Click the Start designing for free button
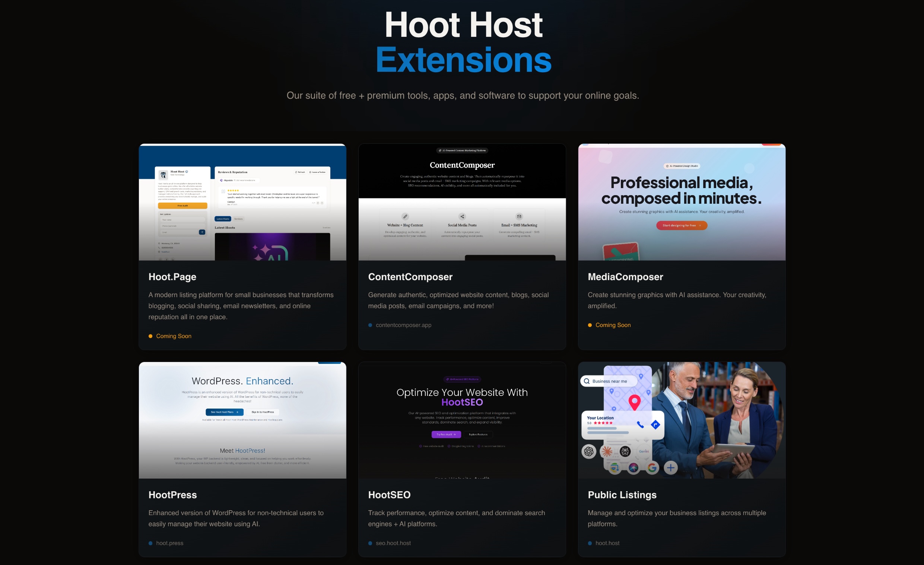 (682, 225)
